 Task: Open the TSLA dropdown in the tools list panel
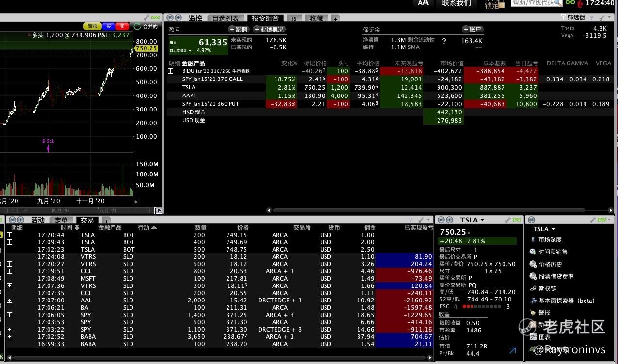coord(553,229)
